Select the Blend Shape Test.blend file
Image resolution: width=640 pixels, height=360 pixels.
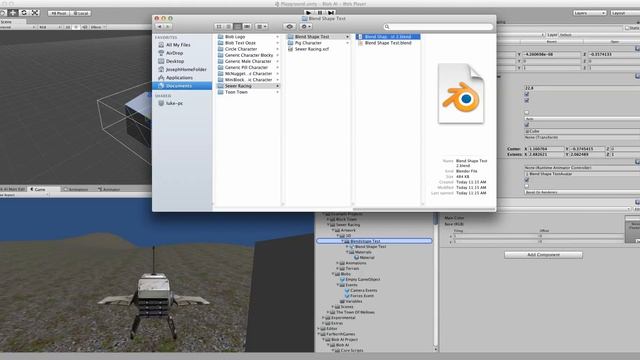pos(388,43)
